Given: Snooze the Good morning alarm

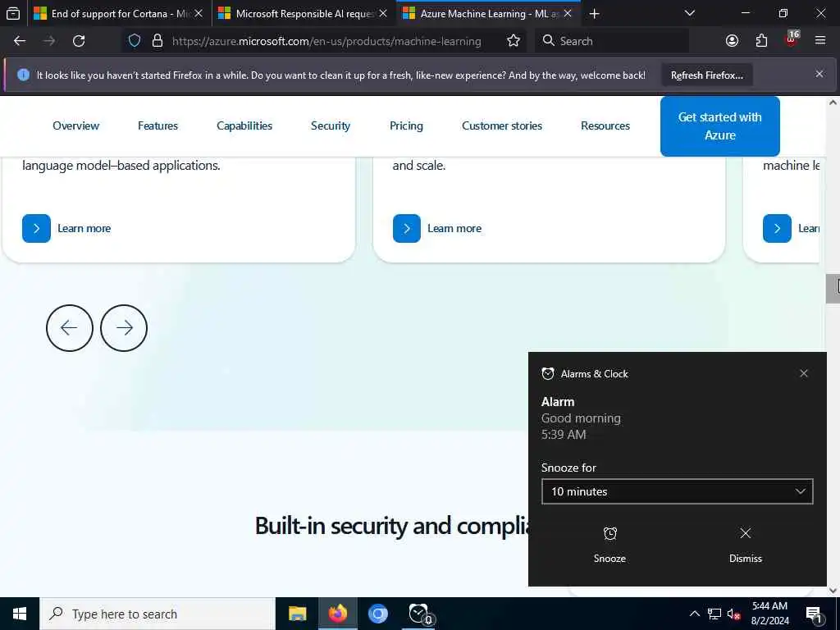Looking at the screenshot, I should click(609, 545).
